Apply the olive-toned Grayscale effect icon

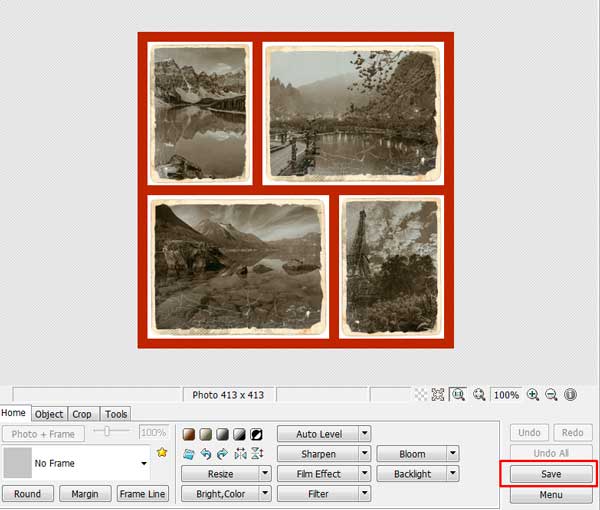point(205,434)
